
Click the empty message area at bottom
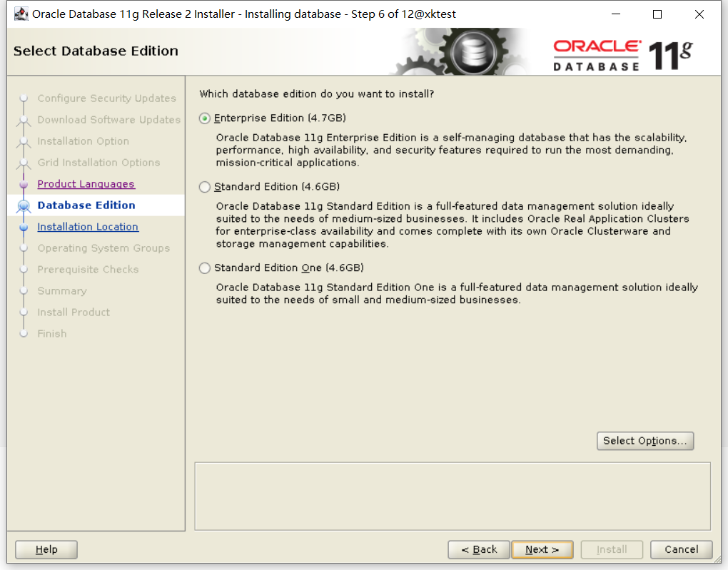(x=453, y=497)
